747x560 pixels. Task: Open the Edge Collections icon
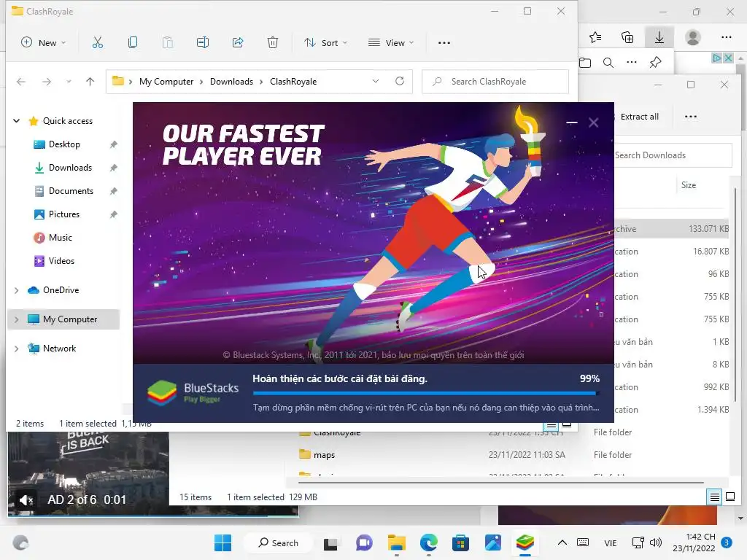click(x=627, y=37)
